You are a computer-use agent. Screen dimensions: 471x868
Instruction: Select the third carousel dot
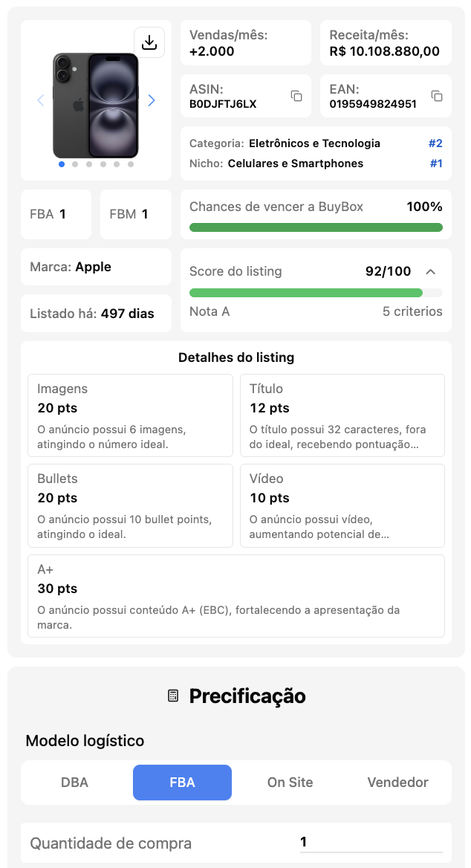coord(89,165)
